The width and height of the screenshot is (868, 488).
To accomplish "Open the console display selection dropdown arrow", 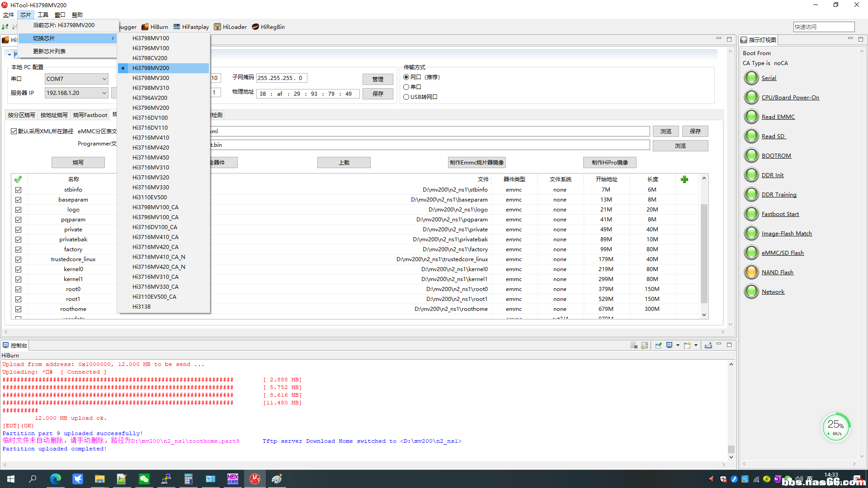I will tap(678, 345).
